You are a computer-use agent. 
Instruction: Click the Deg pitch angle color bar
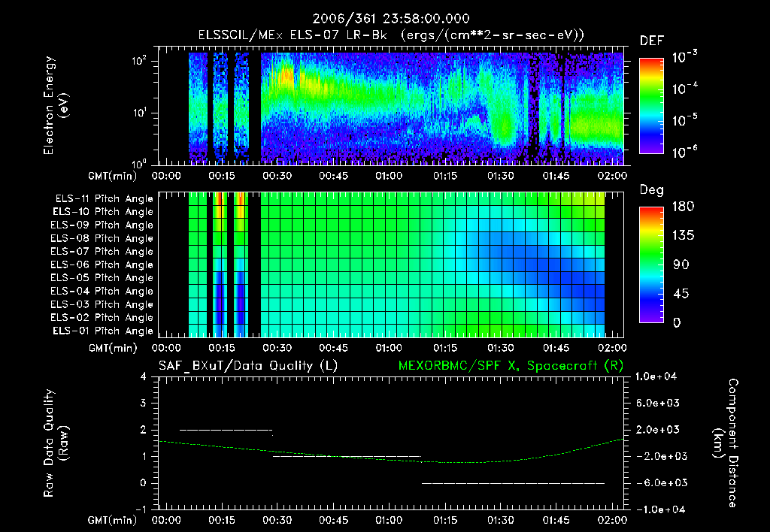(x=652, y=264)
